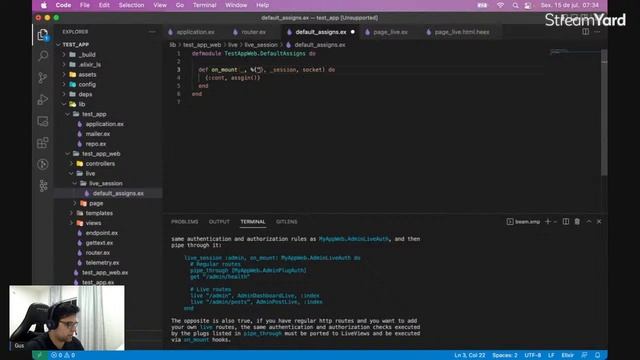The image size is (640, 360).
Task: Open the Terminal menu in menu bar
Action: click(204, 5)
